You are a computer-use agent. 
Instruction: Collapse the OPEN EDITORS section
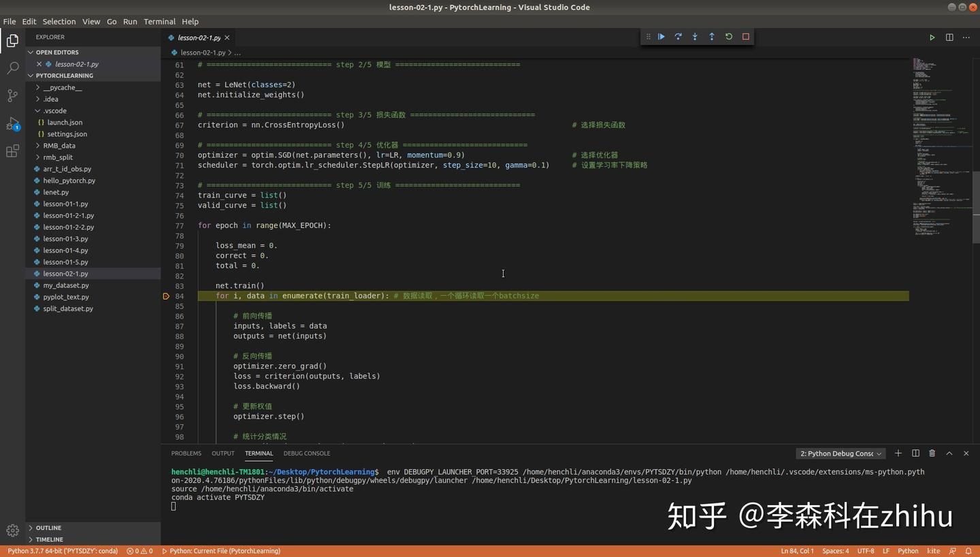57,52
